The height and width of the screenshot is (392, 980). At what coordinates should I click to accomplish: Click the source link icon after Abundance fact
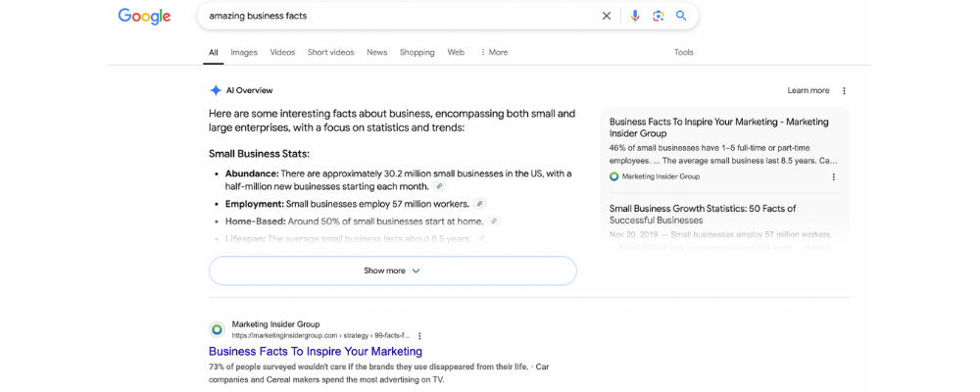[440, 186]
